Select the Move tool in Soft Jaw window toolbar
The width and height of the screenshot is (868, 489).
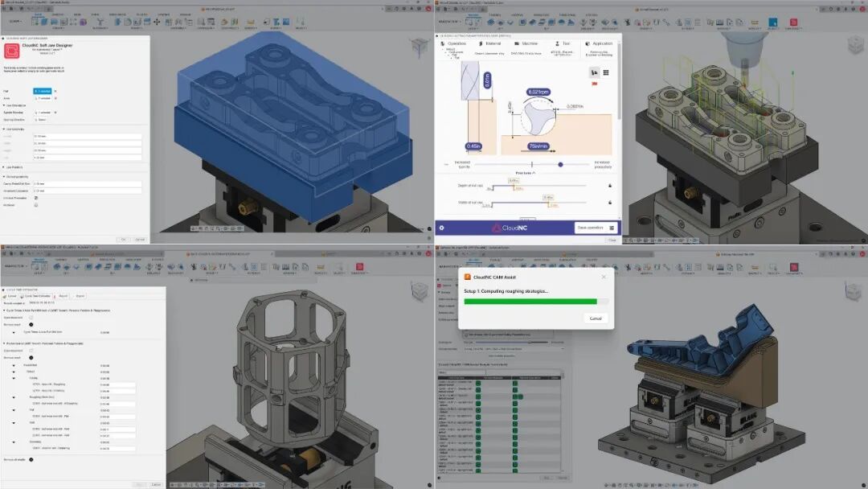click(157, 22)
